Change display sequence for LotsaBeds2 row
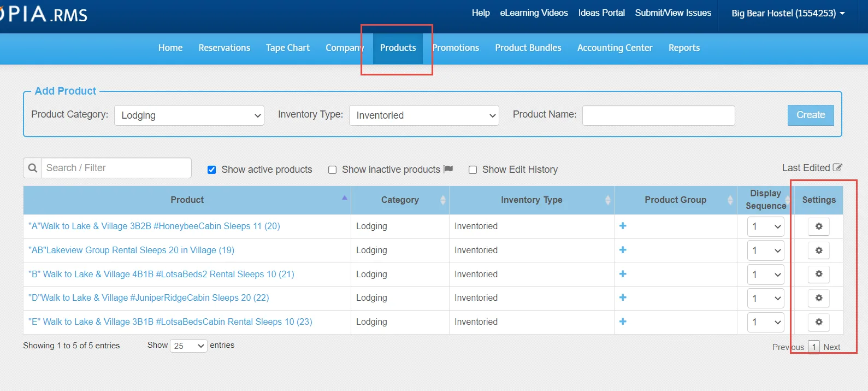 (x=766, y=275)
